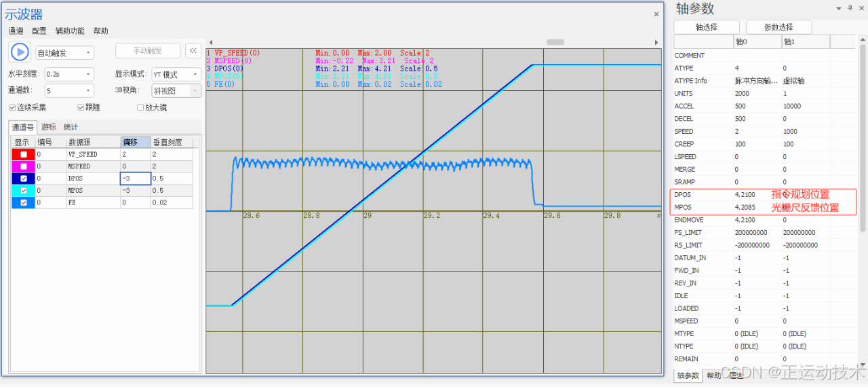This screenshot has width=868, height=387.
Task: Click the up arrow of the axis parameter scrollbar
Action: pyautogui.click(x=863, y=38)
